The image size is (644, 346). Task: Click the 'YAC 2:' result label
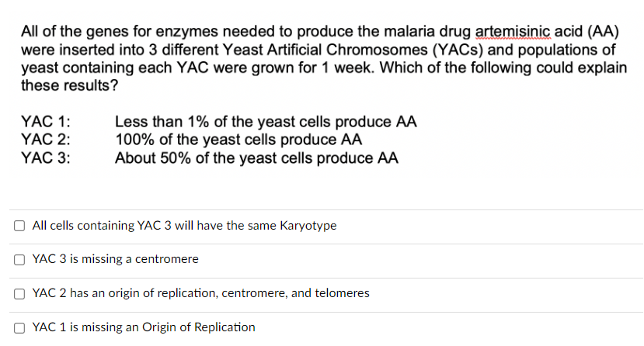click(x=46, y=140)
